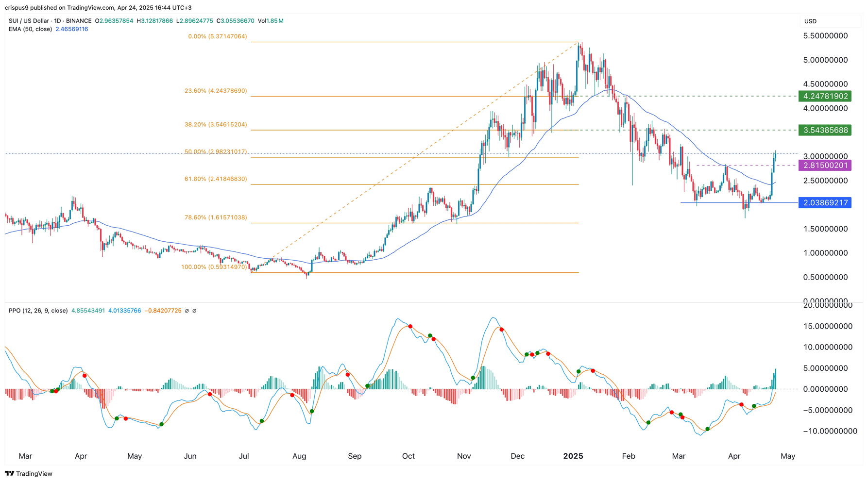Select the purple 2.81500201 price tag
The height and width of the screenshot is (482, 868).
[x=825, y=166]
